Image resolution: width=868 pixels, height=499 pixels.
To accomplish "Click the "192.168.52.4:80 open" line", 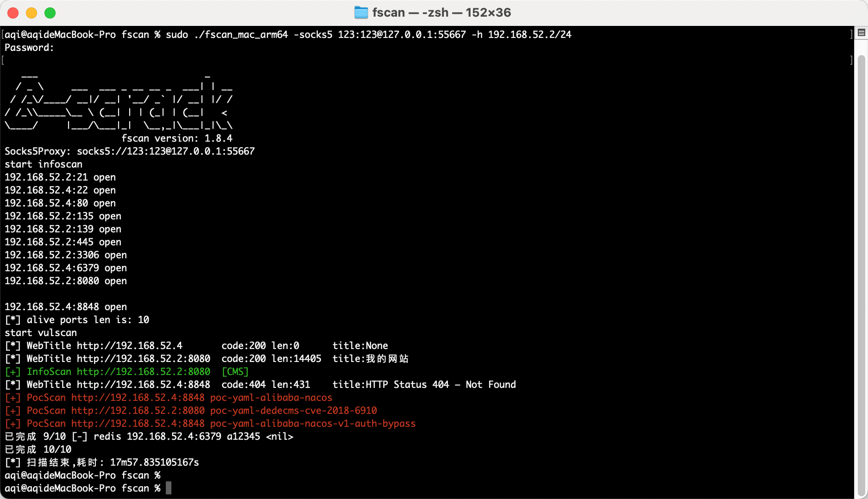I will pos(60,203).
